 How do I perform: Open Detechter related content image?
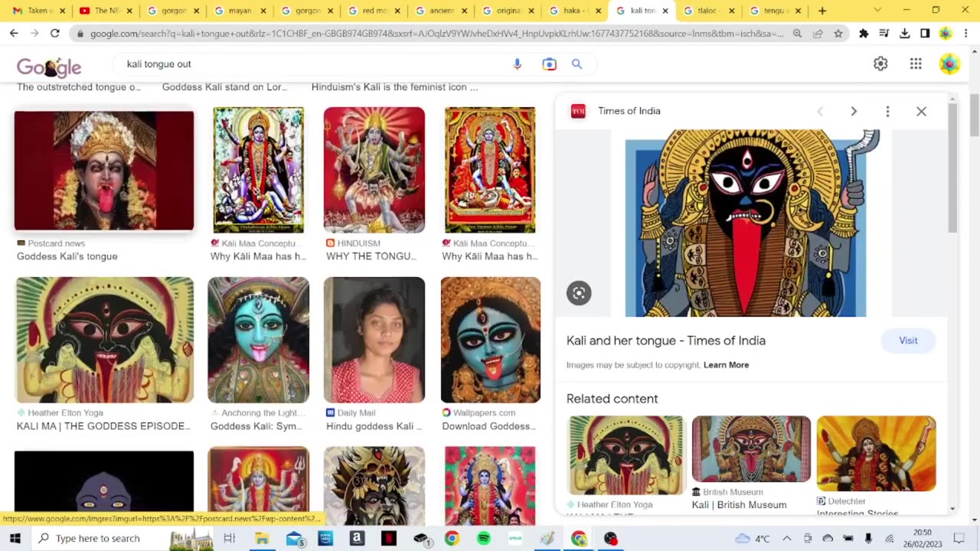[876, 454]
